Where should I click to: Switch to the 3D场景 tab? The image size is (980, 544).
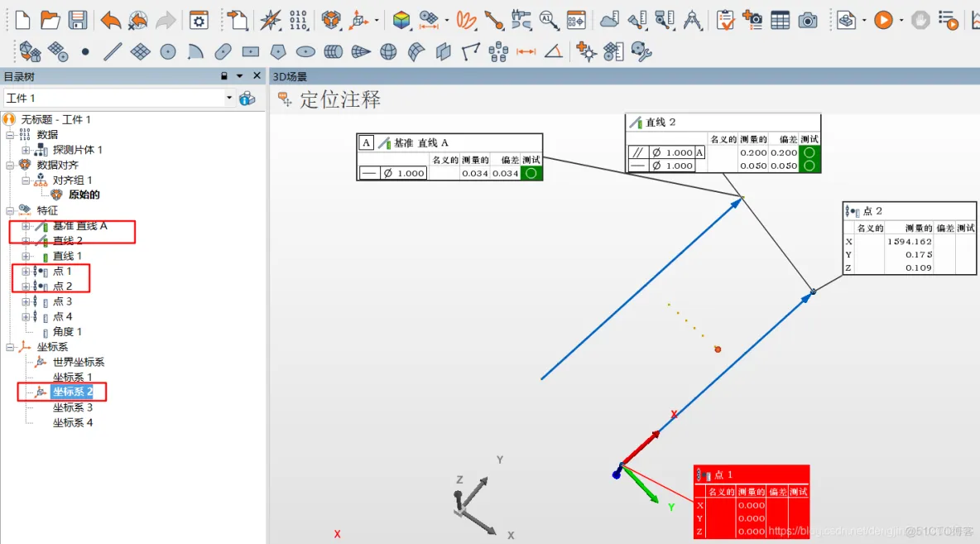pos(290,76)
